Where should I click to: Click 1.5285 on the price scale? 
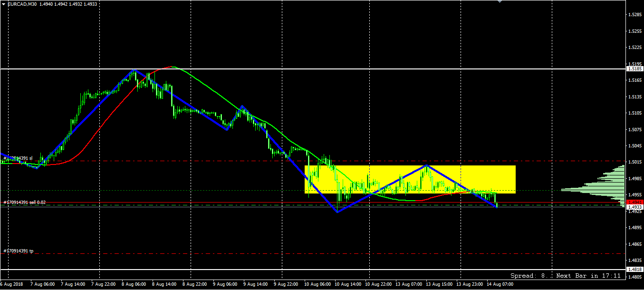pyautogui.click(x=634, y=15)
